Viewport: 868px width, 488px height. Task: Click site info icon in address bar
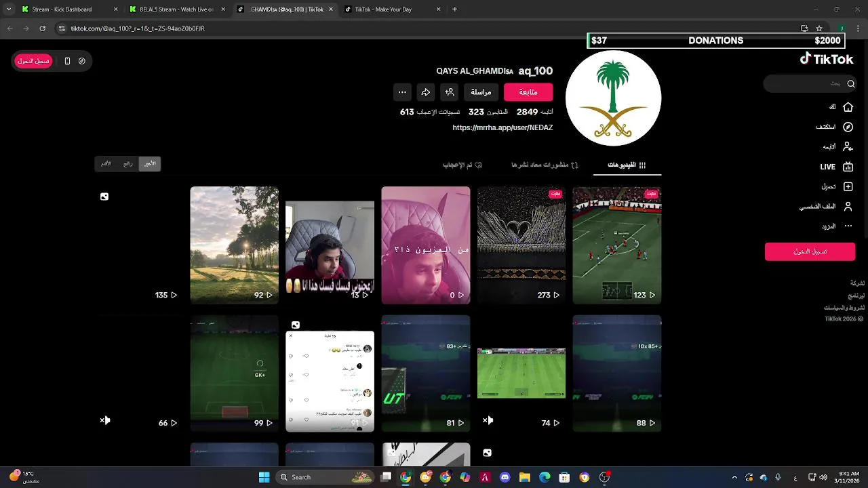point(62,28)
